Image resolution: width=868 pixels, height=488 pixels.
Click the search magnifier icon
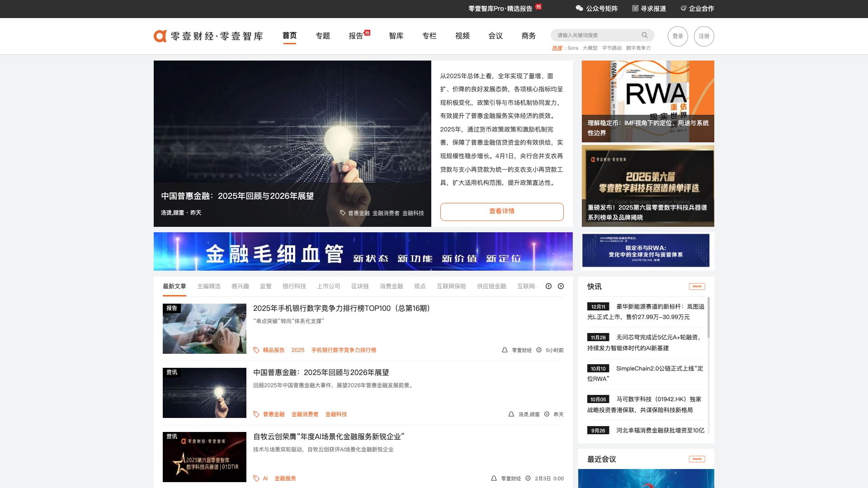[x=645, y=35]
